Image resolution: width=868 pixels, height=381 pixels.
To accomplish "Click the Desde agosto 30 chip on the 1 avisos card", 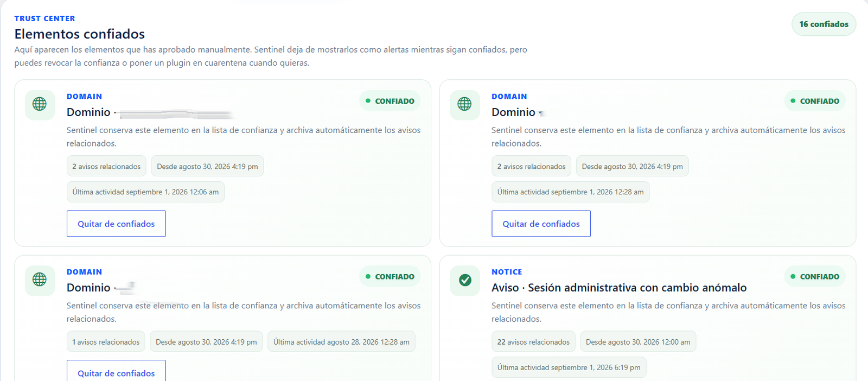I will tap(206, 342).
